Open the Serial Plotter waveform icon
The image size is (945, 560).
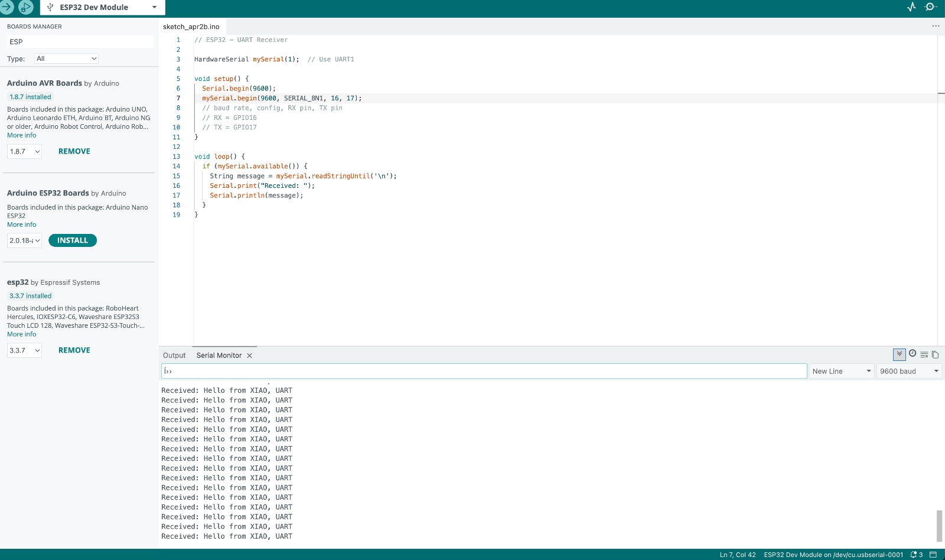pyautogui.click(x=911, y=7)
